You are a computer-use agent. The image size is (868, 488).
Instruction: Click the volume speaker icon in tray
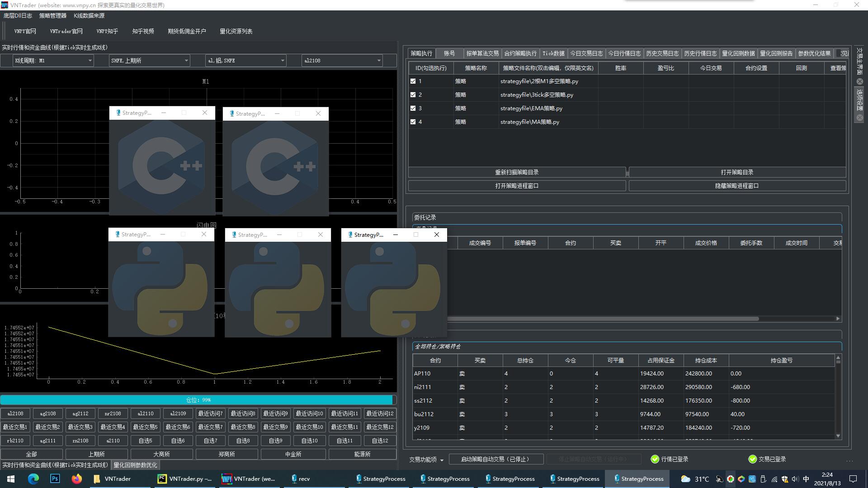795,479
